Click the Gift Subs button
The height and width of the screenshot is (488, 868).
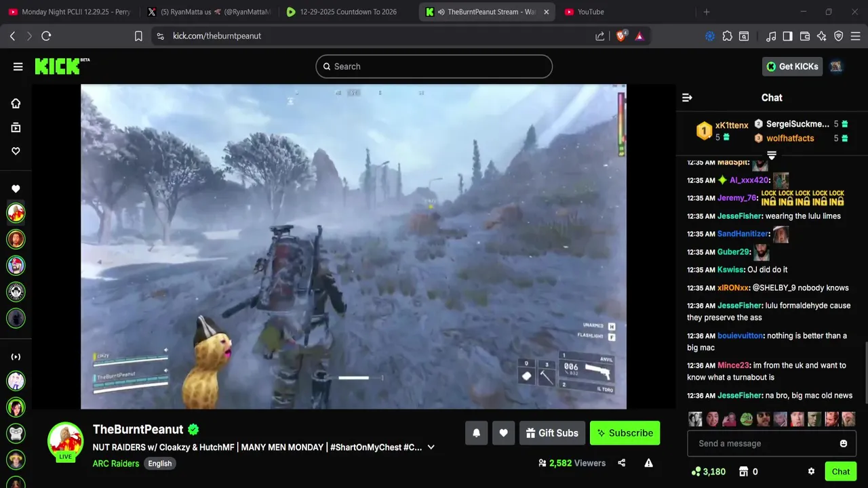click(552, 433)
